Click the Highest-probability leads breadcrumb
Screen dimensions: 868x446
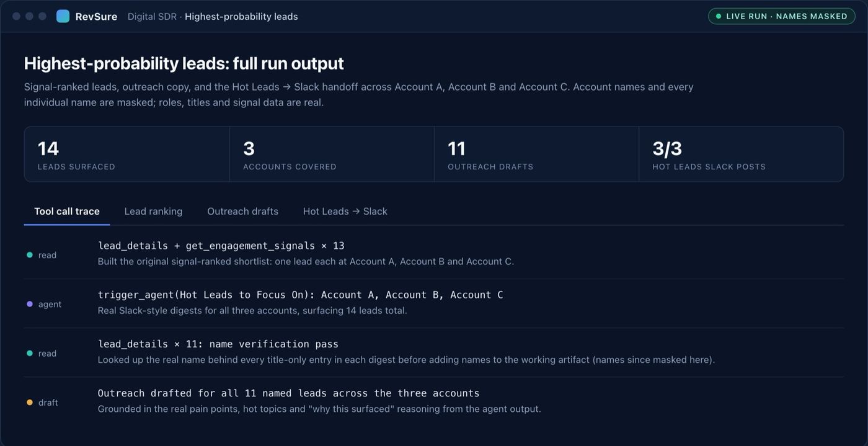[x=241, y=16]
